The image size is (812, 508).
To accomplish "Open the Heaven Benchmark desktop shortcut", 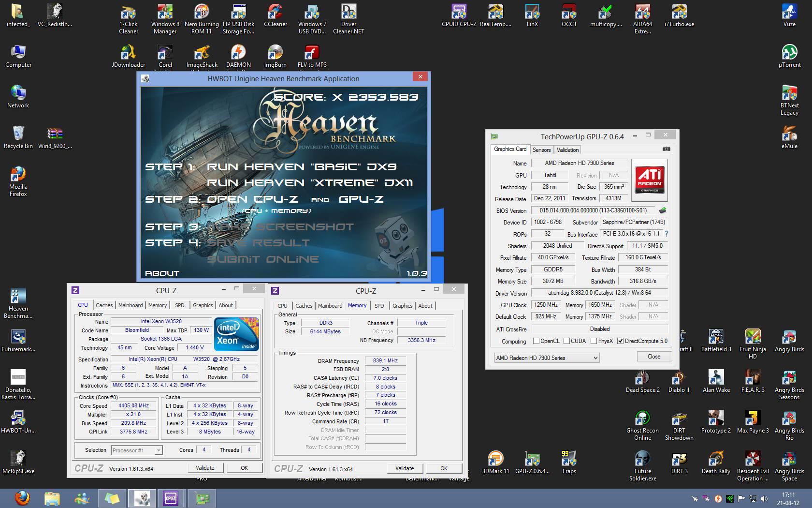I will click(18, 303).
